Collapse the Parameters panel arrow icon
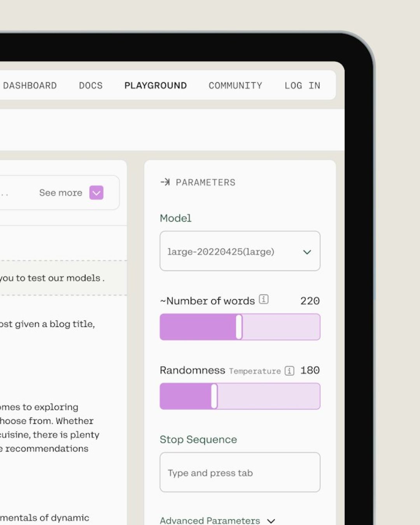The image size is (420, 525). click(165, 182)
